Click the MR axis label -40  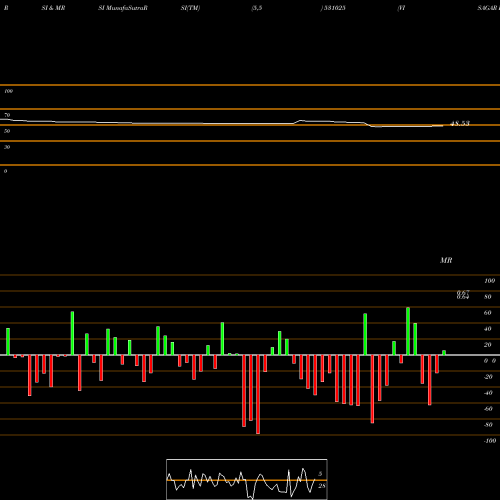click(488, 393)
